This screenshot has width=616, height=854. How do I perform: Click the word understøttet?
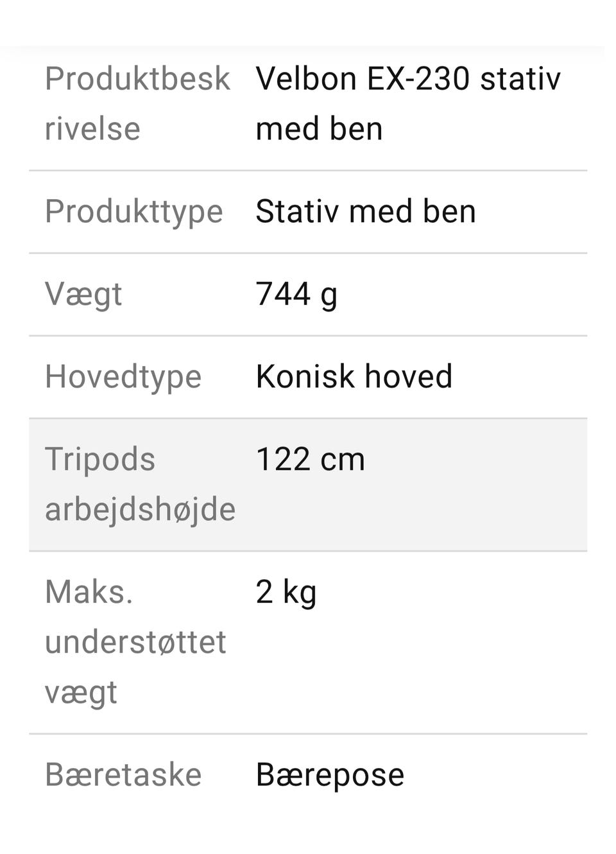pos(135,642)
